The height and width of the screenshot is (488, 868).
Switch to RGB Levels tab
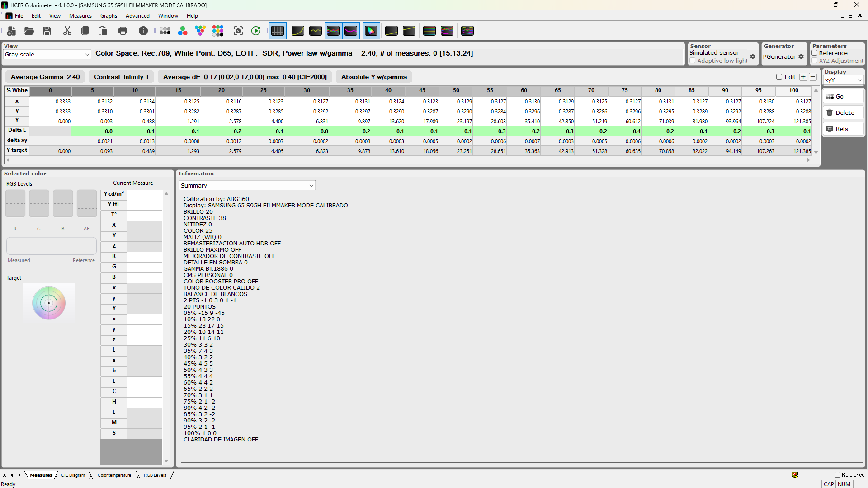coord(155,475)
